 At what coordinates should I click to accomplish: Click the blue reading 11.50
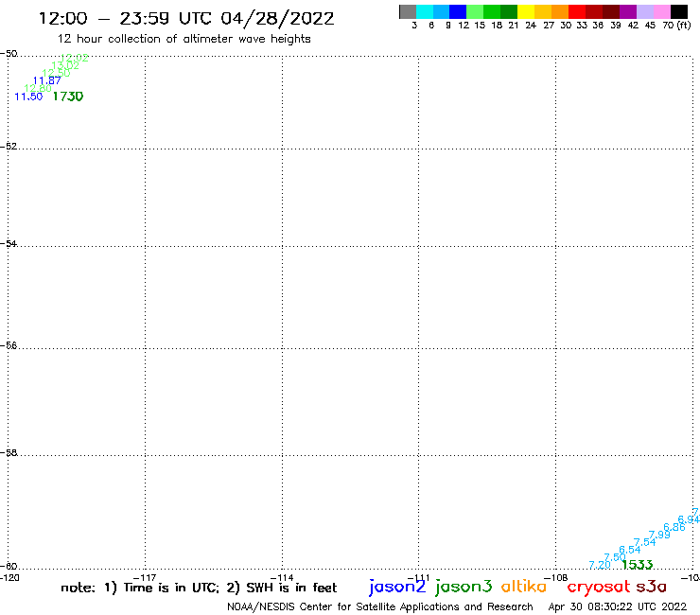[28, 97]
